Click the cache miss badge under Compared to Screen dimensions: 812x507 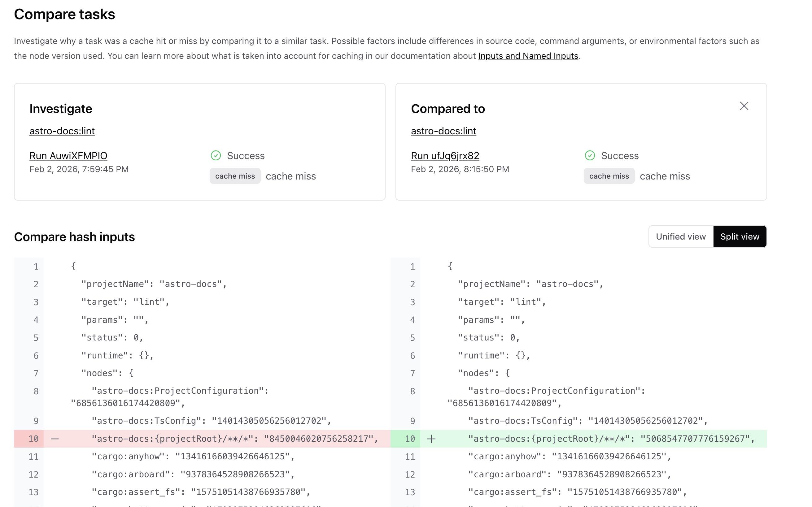pyautogui.click(x=609, y=176)
